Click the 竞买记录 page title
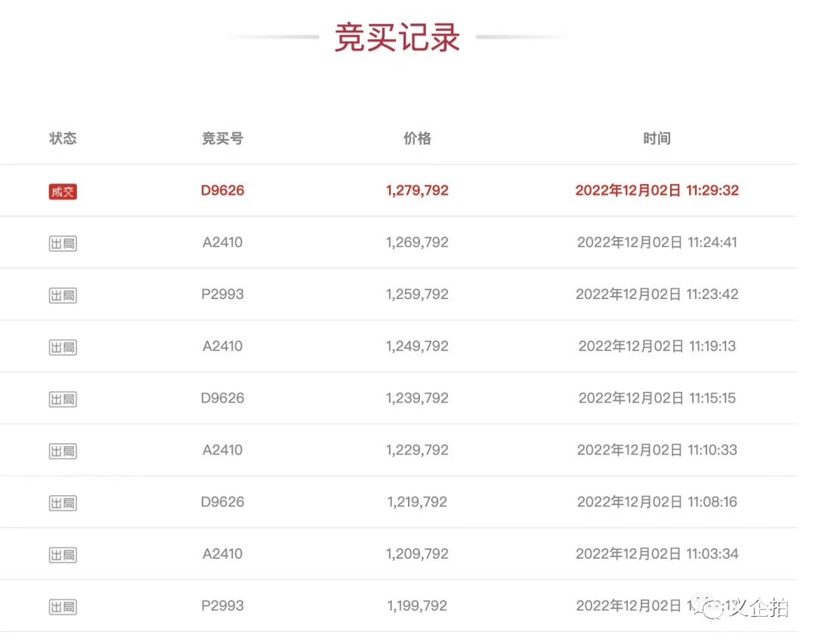The height and width of the screenshot is (644, 816). click(x=397, y=38)
